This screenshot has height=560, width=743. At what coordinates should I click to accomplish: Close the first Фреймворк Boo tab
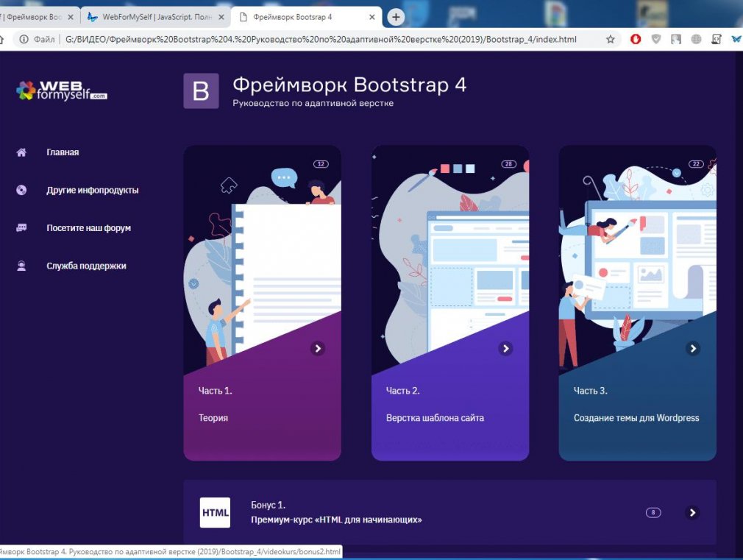coord(71,17)
